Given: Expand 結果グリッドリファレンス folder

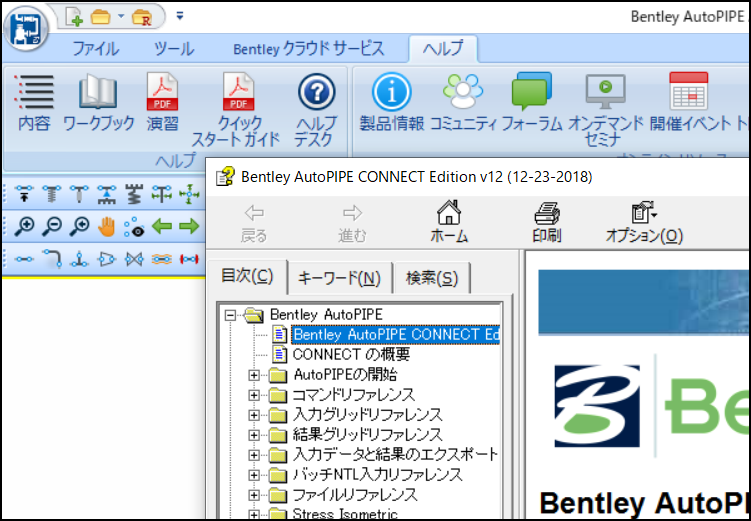Looking at the screenshot, I should [254, 435].
